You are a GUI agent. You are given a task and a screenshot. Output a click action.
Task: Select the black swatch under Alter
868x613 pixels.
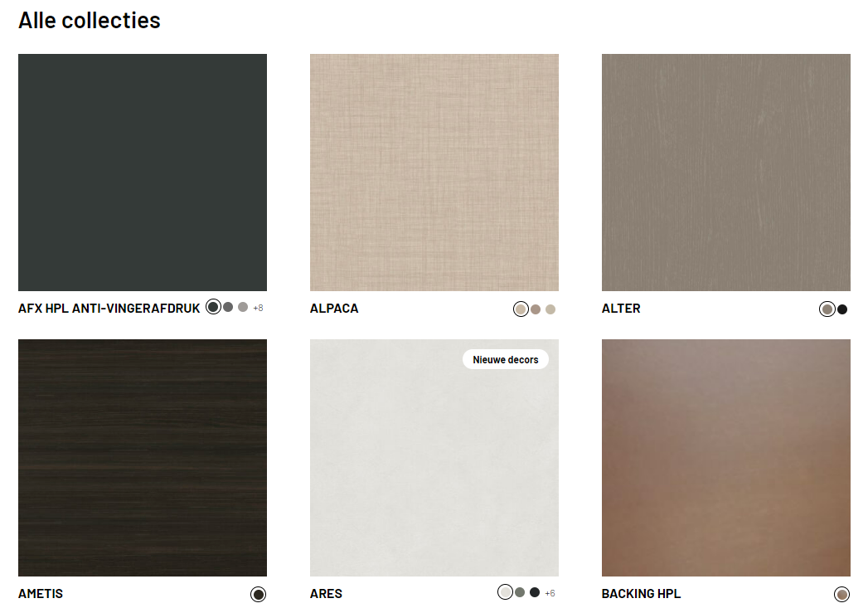[x=842, y=309]
